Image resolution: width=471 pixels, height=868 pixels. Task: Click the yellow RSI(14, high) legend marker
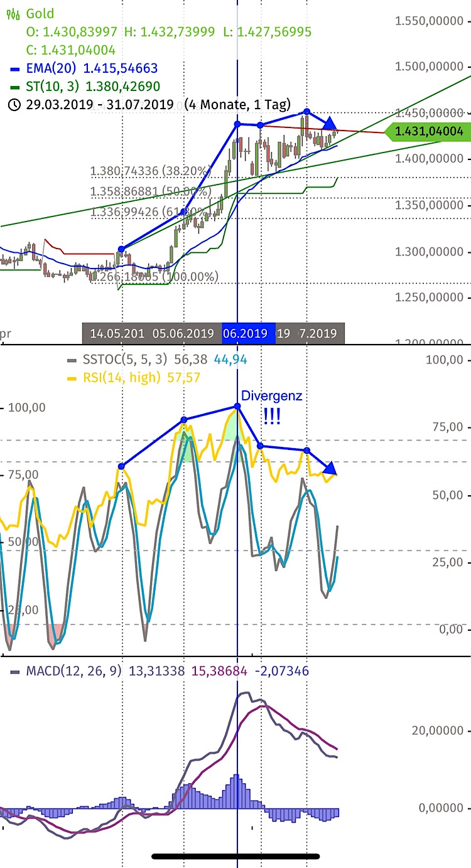coord(71,377)
